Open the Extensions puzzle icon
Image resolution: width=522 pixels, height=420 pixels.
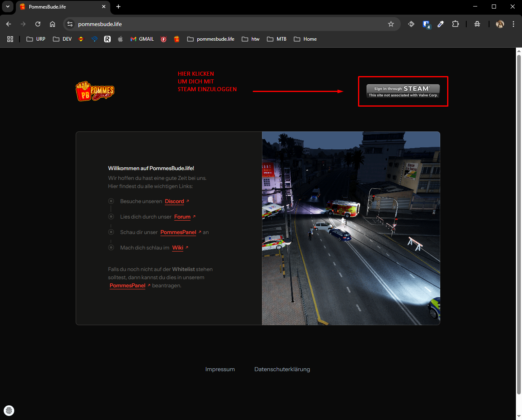[x=455, y=24]
